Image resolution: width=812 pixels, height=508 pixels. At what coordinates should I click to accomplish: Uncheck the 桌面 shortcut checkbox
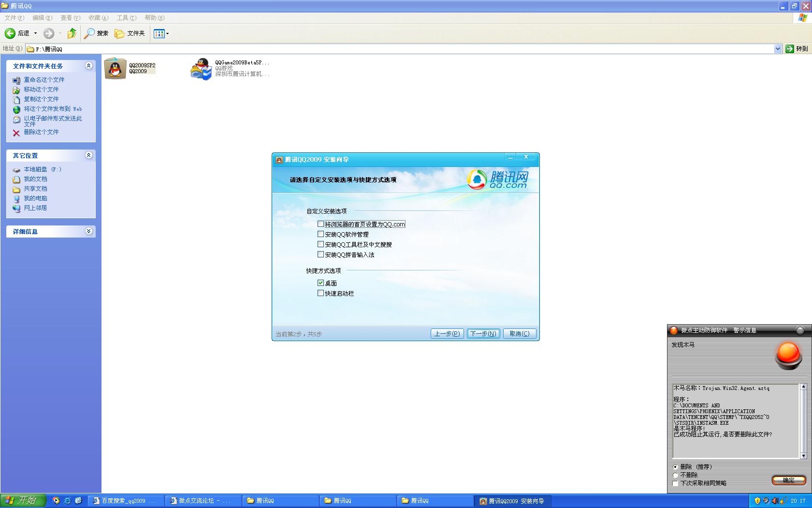pyautogui.click(x=320, y=283)
